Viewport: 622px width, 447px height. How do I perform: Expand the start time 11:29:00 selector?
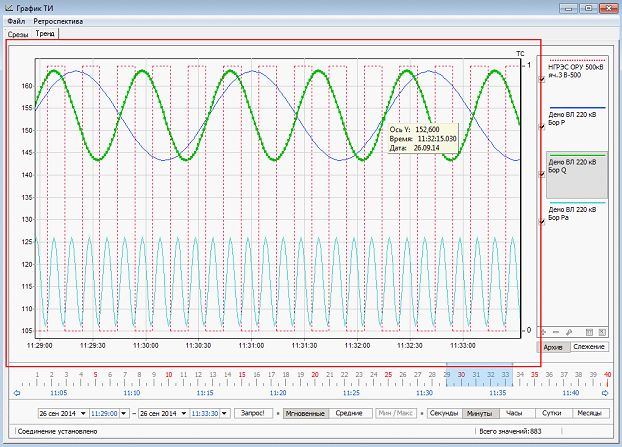tap(123, 412)
